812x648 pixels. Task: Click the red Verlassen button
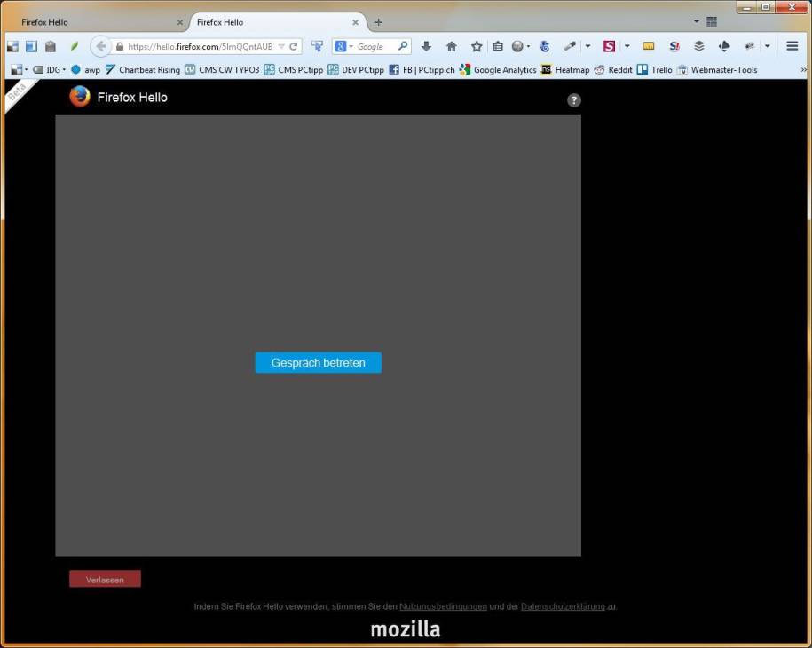[105, 579]
